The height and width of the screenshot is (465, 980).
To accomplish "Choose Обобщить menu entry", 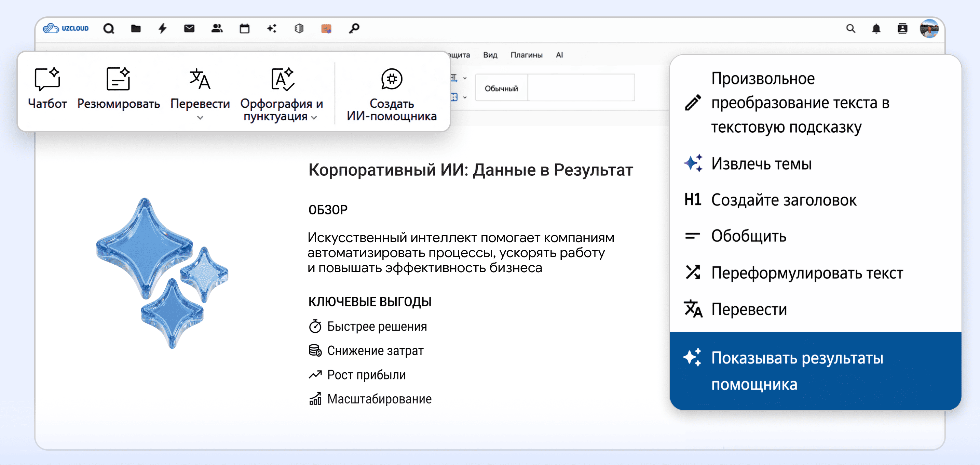I will (x=815, y=236).
